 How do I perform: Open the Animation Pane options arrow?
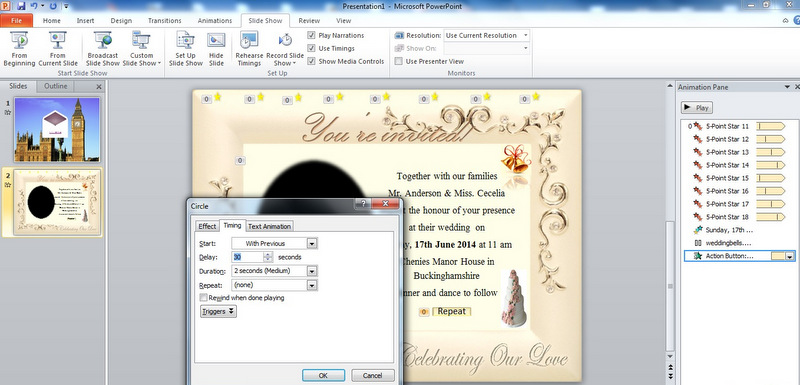[788, 87]
